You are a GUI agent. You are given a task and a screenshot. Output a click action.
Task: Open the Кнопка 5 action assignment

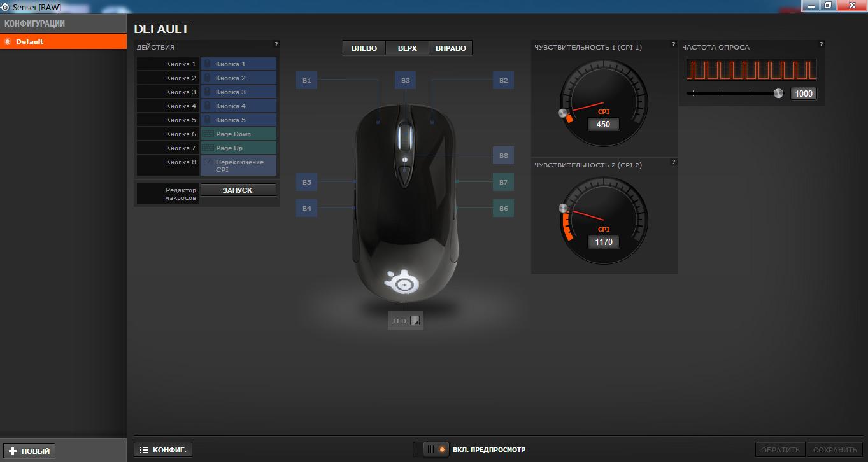coord(238,120)
